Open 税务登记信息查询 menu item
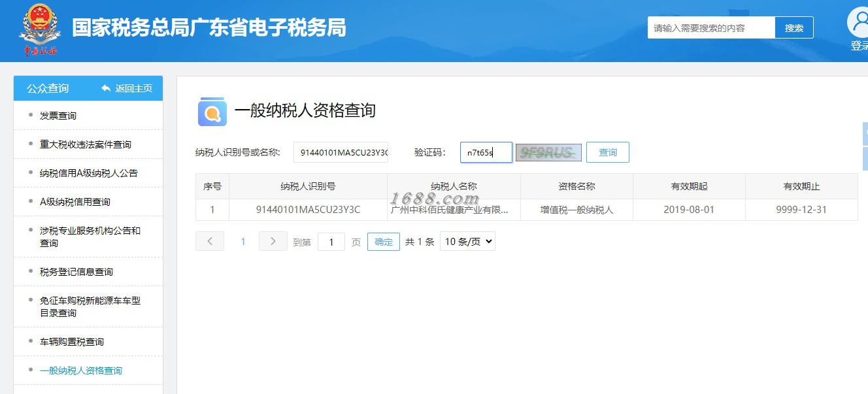This screenshot has width=868, height=394. [76, 272]
